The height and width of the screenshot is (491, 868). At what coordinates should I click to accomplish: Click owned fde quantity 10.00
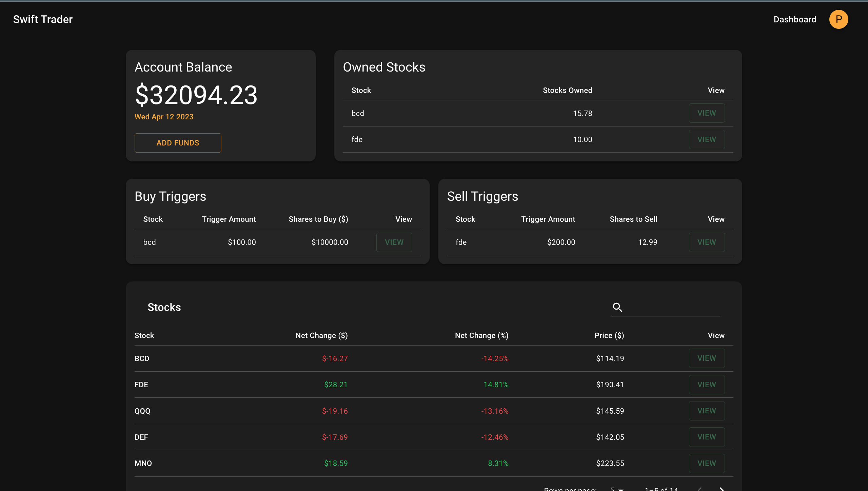(x=583, y=139)
